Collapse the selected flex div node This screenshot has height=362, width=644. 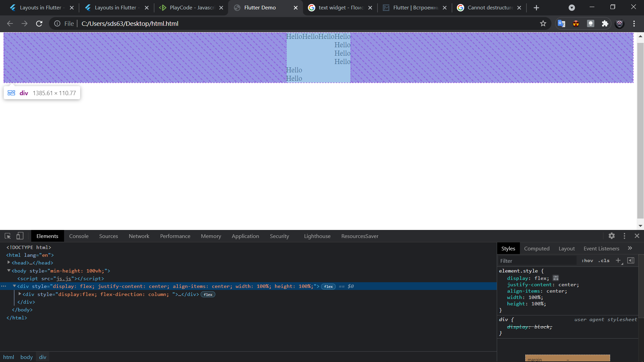[x=14, y=286]
